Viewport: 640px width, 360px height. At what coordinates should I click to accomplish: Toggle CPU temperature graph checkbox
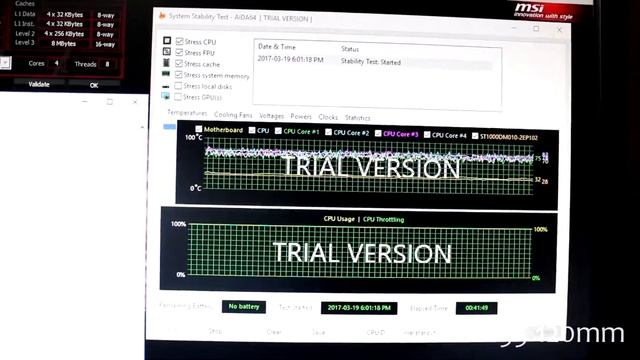(252, 130)
